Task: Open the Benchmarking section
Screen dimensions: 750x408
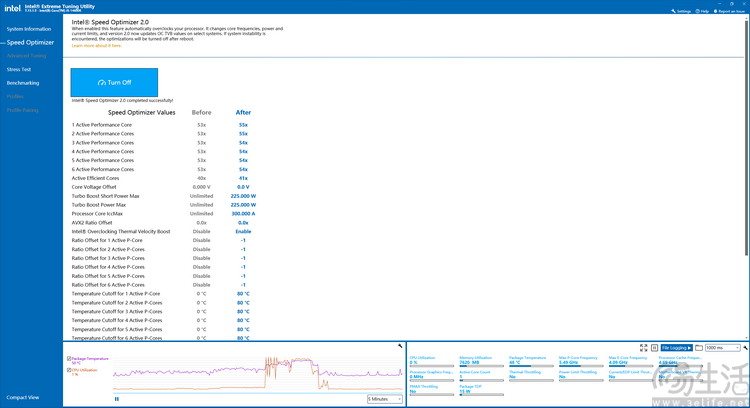Action: pyautogui.click(x=23, y=83)
